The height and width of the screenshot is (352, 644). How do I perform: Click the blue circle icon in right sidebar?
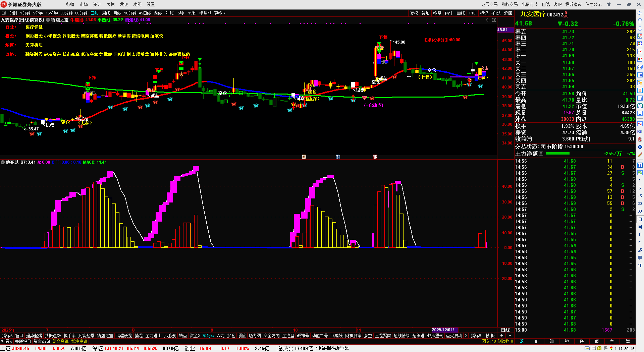[x=640, y=114]
